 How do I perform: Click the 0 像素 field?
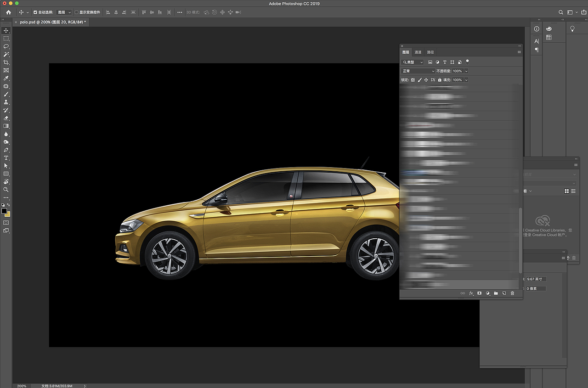536,288
